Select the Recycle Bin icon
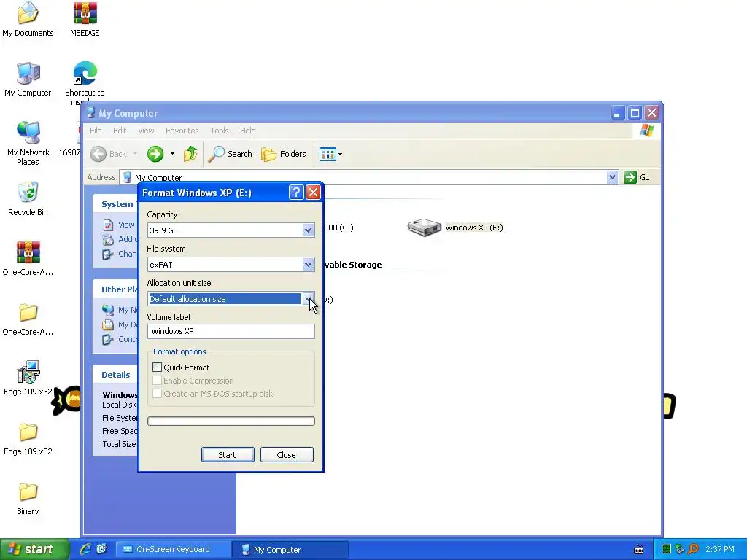The width and height of the screenshot is (747, 560). click(x=28, y=199)
